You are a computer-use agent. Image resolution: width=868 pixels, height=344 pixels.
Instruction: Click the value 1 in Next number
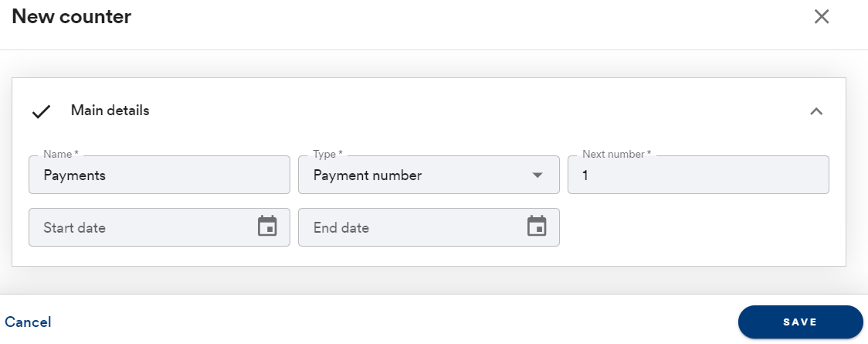pos(585,175)
